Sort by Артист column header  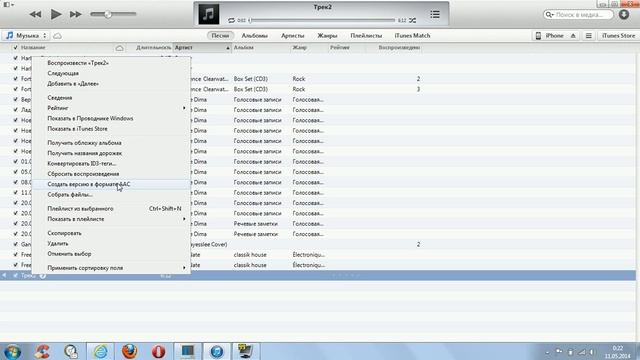point(202,47)
